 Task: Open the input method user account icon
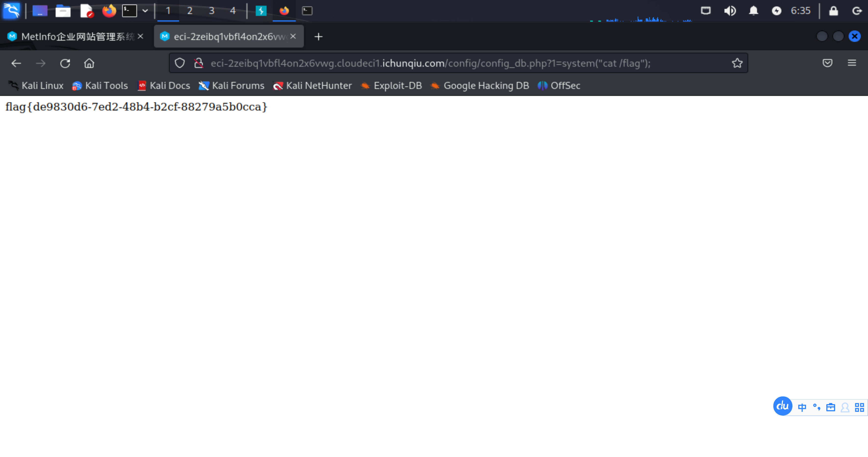click(x=845, y=407)
